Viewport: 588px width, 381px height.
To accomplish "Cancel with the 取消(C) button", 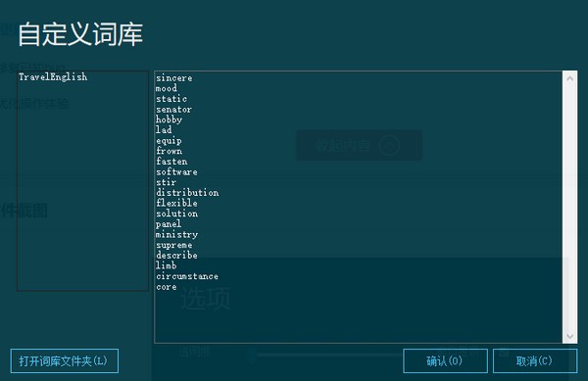I will pyautogui.click(x=535, y=360).
